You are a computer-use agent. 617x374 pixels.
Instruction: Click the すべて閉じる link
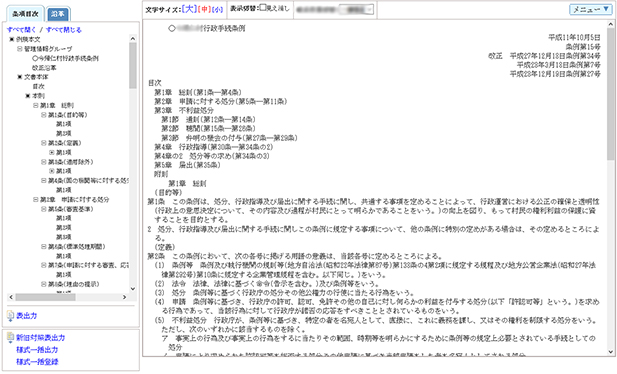coord(64,30)
